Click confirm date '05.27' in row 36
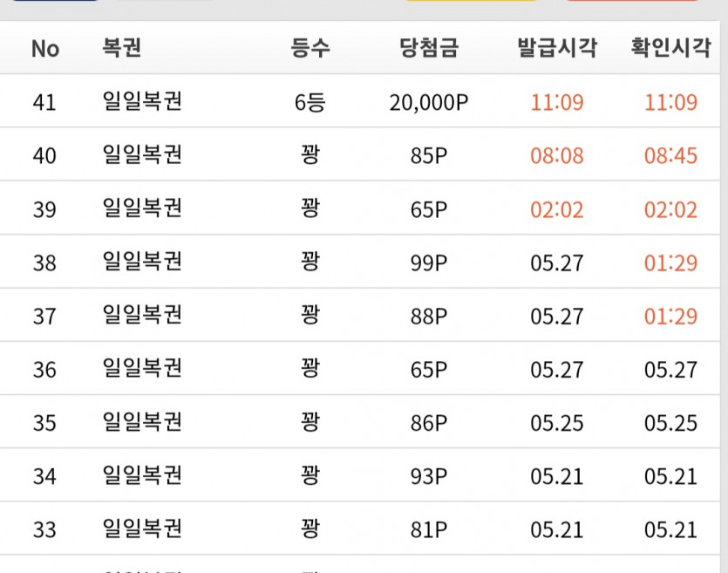Viewport: 728px width, 573px height. pos(670,370)
